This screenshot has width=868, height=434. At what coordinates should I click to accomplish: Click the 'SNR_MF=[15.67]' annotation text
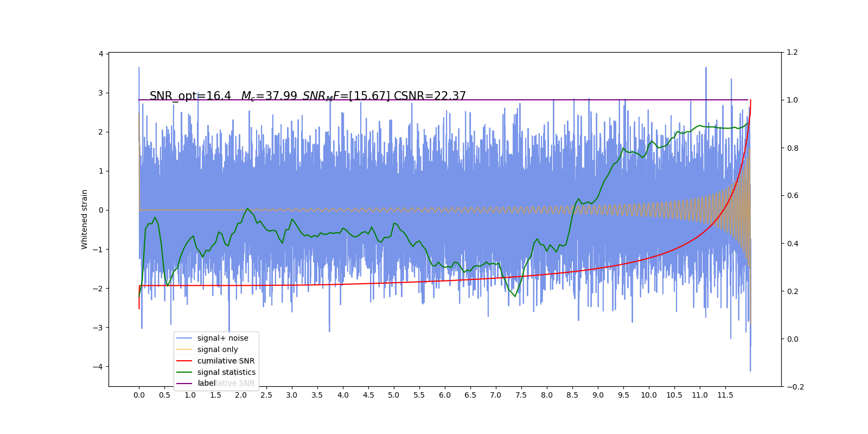click(346, 96)
